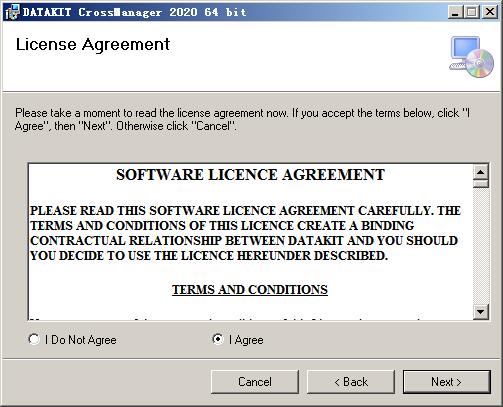Click the DATAKIT CrossManager 2020 title bar text

pyautogui.click(x=135, y=12)
